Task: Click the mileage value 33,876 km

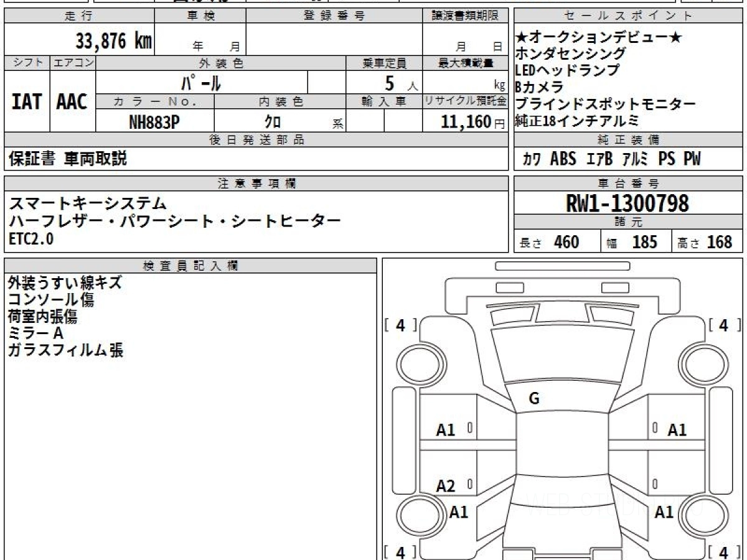Action: [113, 41]
